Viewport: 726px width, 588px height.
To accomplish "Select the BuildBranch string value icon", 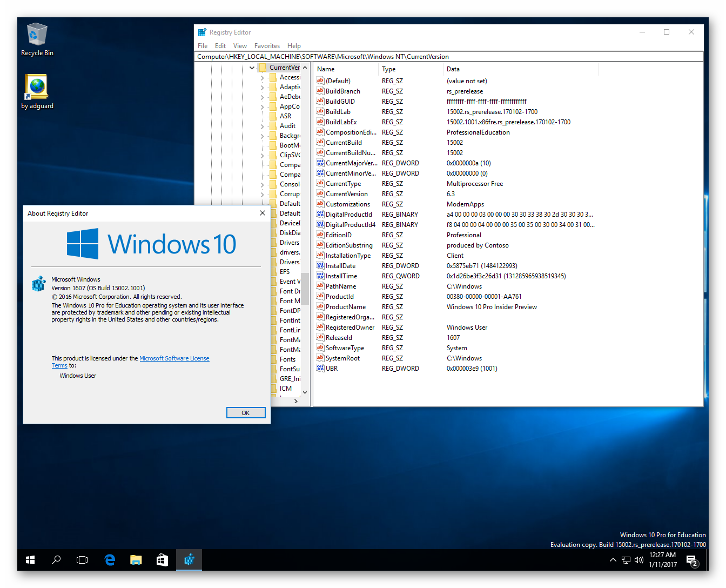I will [320, 91].
